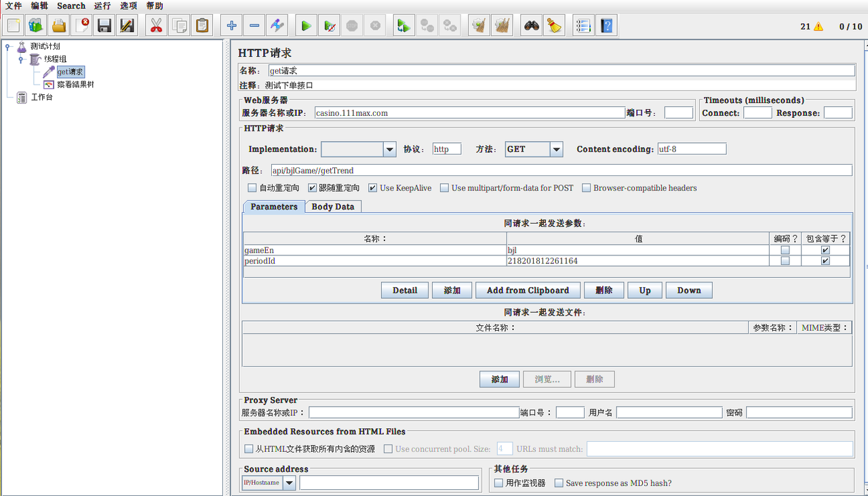The height and width of the screenshot is (496, 868).
Task: Open the Search menu
Action: point(71,5)
